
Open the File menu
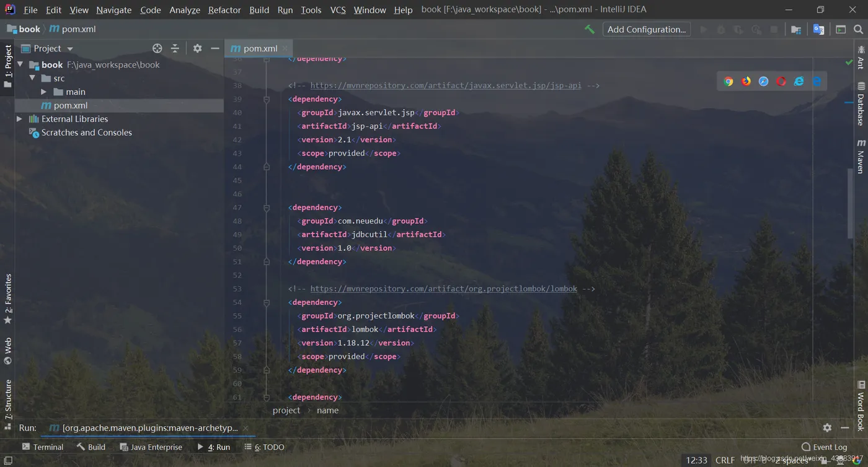(x=30, y=10)
